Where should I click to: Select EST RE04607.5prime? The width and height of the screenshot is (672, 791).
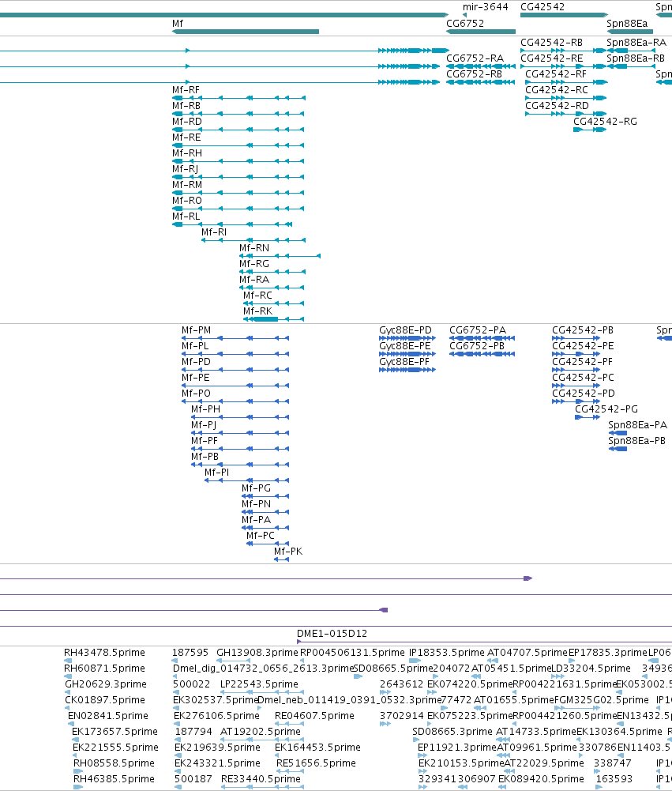click(x=314, y=716)
